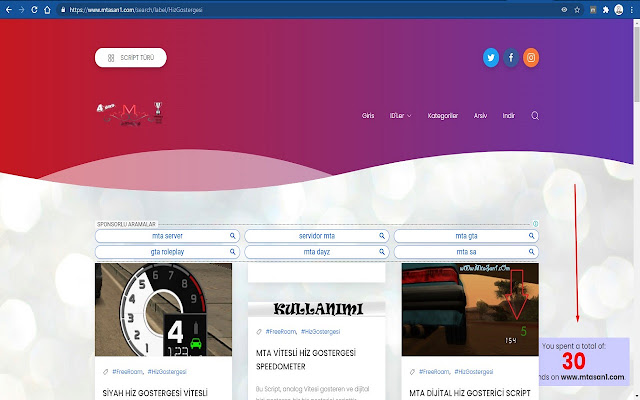The height and width of the screenshot is (400, 640).
Task: Click #FreeRoam tag under speedometer gauge post
Action: 127,372
